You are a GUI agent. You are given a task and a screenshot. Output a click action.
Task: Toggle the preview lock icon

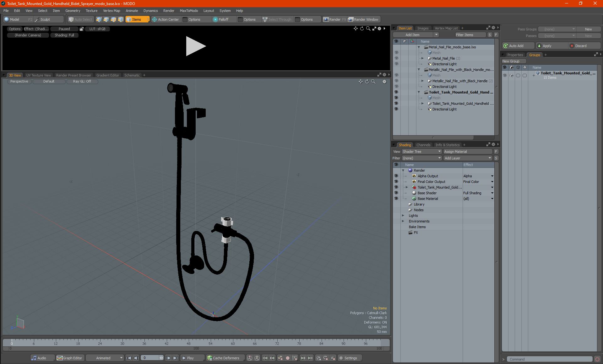point(82,29)
